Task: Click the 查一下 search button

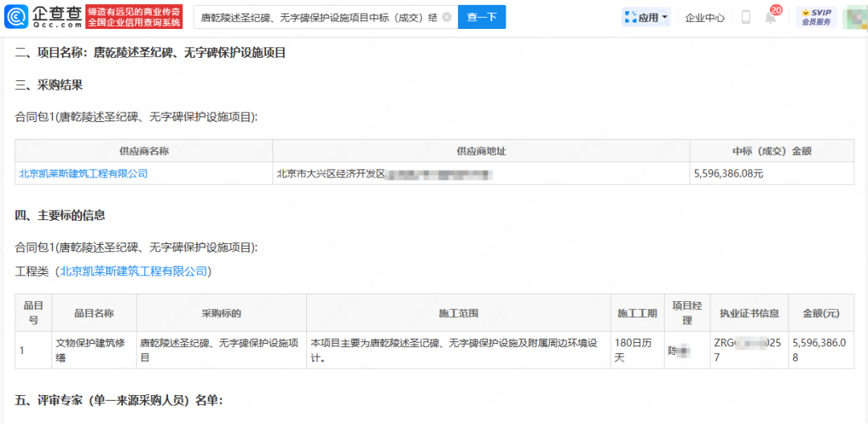Action: pyautogui.click(x=481, y=17)
